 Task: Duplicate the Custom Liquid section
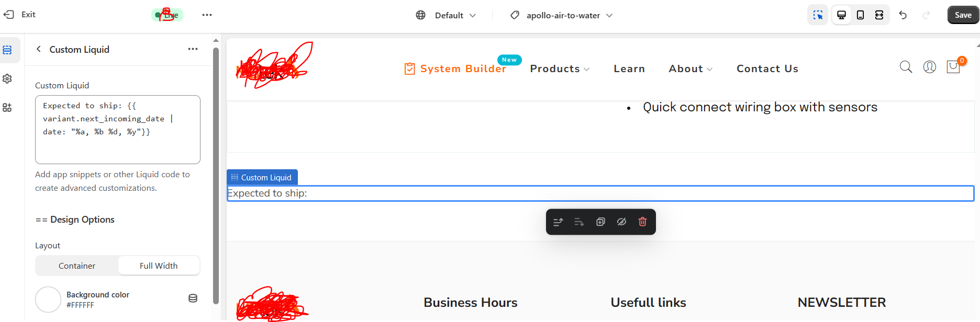[600, 222]
